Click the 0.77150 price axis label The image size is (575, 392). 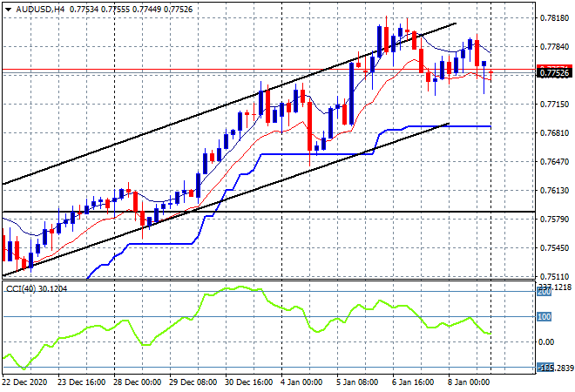[554, 105]
